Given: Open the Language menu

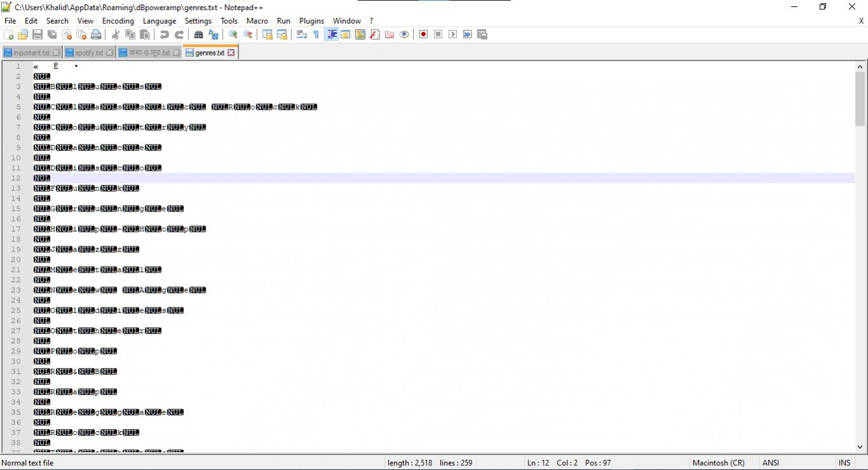Looking at the screenshot, I should pyautogui.click(x=159, y=20).
